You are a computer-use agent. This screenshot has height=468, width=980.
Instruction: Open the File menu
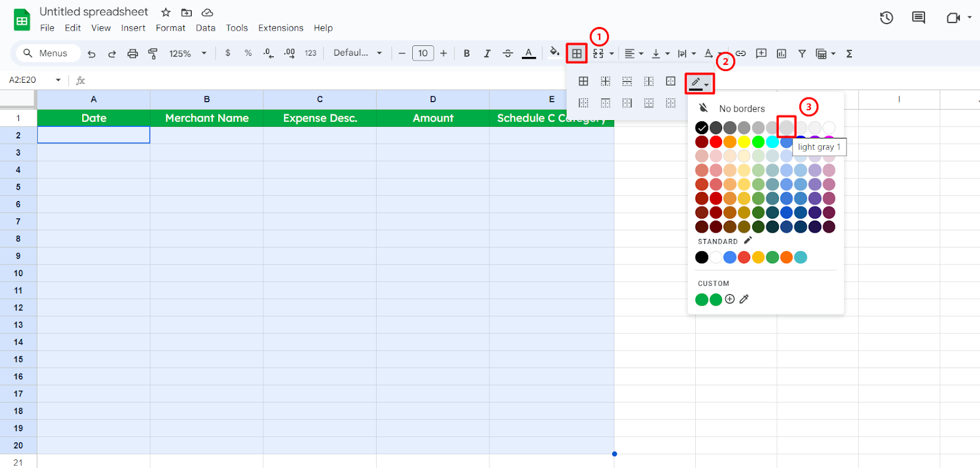(x=47, y=28)
